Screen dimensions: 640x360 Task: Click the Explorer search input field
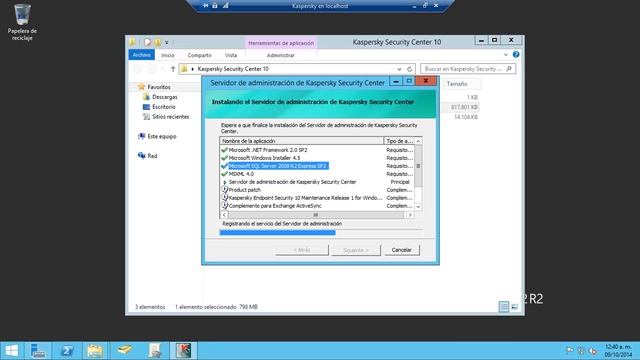[463, 69]
